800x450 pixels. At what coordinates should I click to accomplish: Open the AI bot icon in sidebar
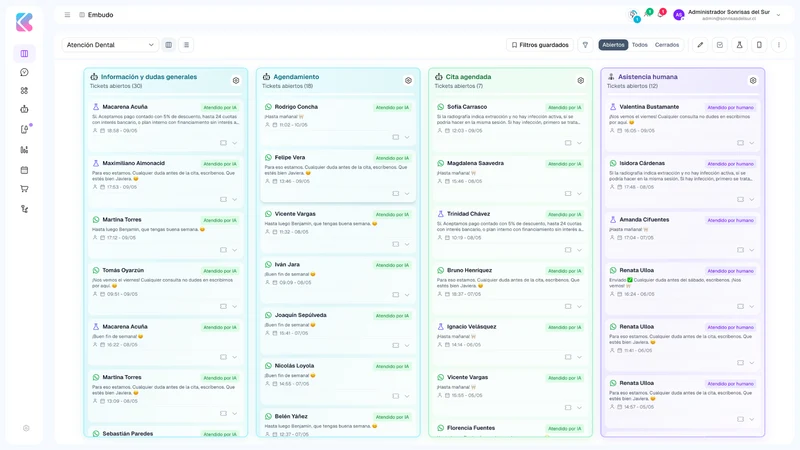24,109
